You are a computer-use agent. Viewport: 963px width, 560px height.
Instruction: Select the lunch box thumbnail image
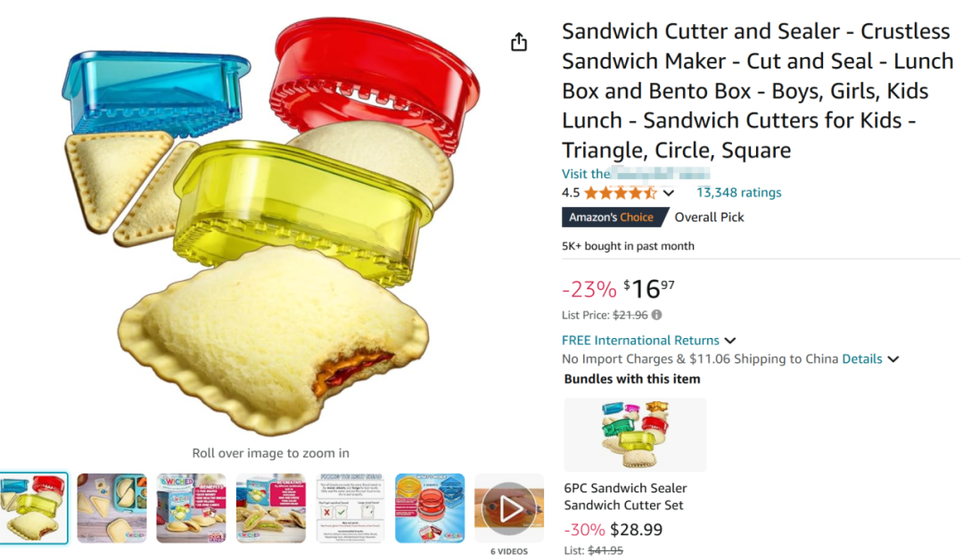[x=112, y=508]
